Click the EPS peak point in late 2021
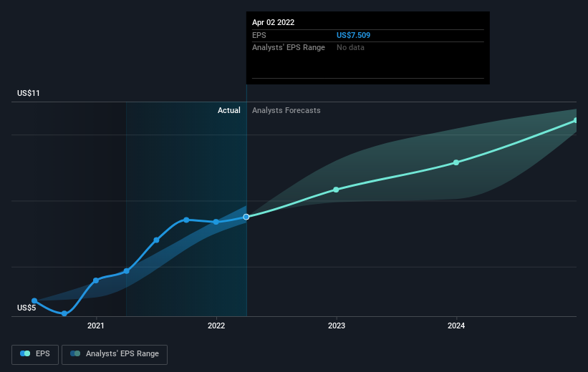Screen dimensions: 588x372 click(x=186, y=220)
